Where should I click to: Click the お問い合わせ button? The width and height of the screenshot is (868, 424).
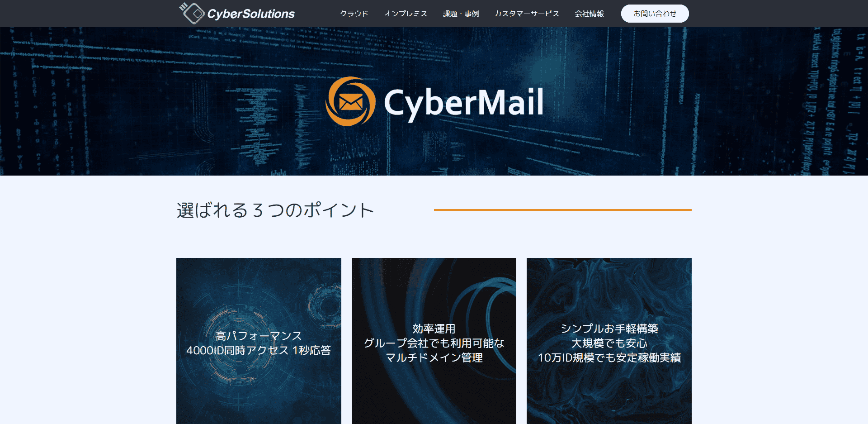coord(655,14)
